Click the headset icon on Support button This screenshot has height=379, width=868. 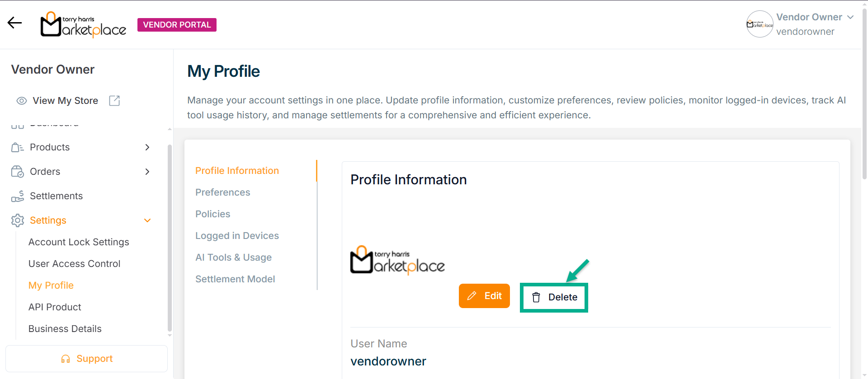tap(66, 359)
